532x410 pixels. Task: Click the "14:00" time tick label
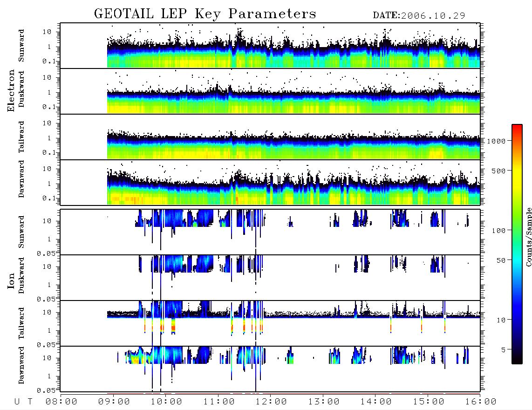tap(376, 402)
